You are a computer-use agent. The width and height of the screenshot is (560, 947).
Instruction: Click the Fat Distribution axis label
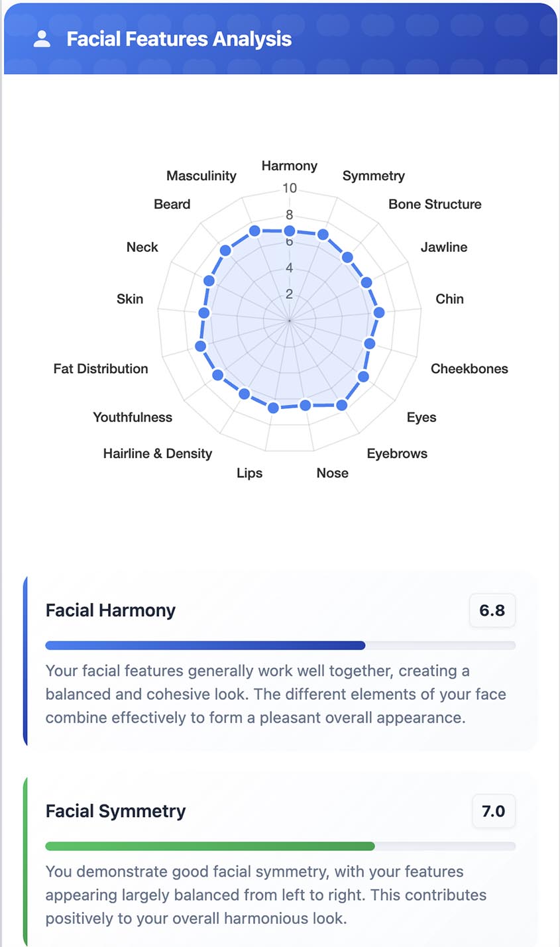tap(101, 368)
